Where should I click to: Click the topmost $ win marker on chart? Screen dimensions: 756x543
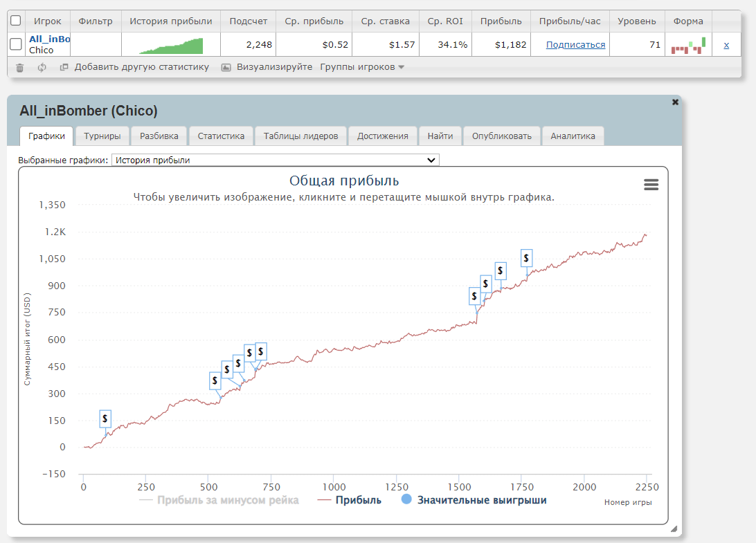coord(527,258)
